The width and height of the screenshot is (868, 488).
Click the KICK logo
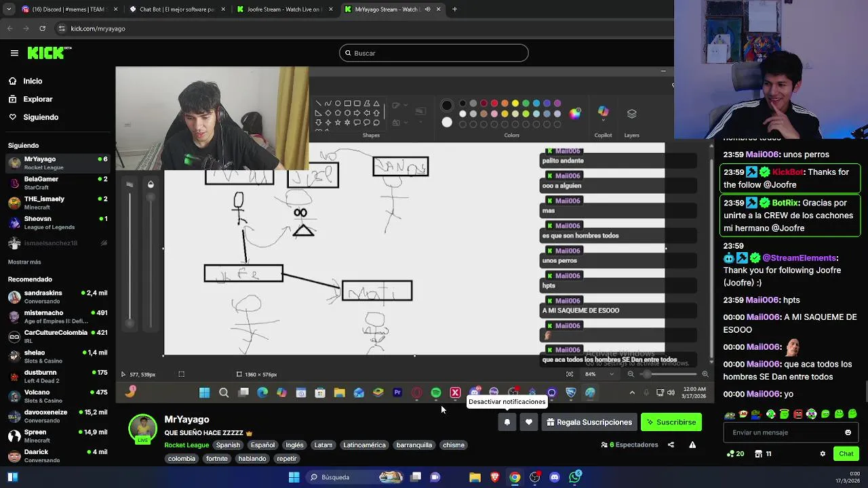tap(49, 53)
